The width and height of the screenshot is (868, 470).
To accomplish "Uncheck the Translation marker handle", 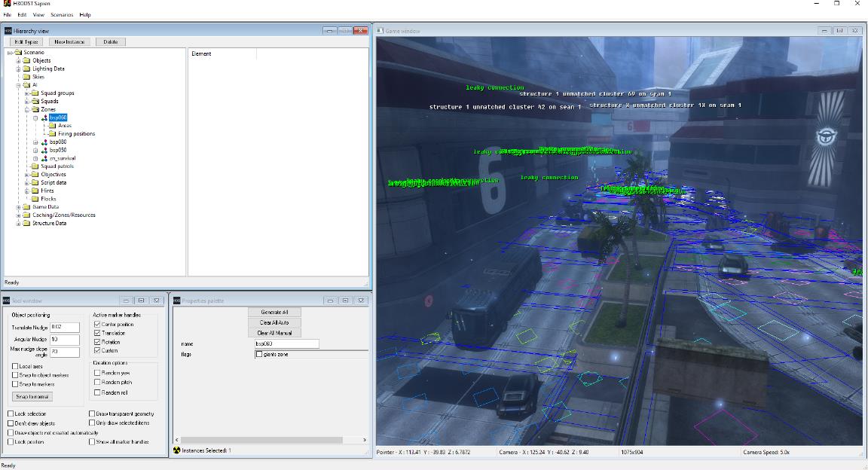I will [97, 333].
